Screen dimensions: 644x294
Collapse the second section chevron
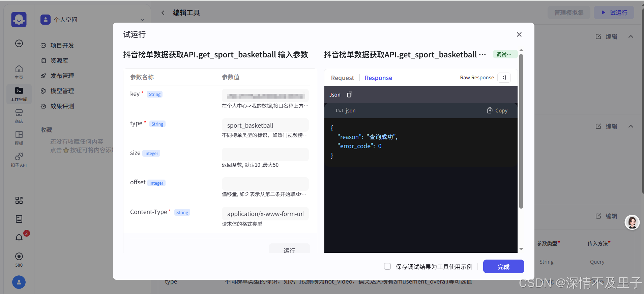[631, 126]
